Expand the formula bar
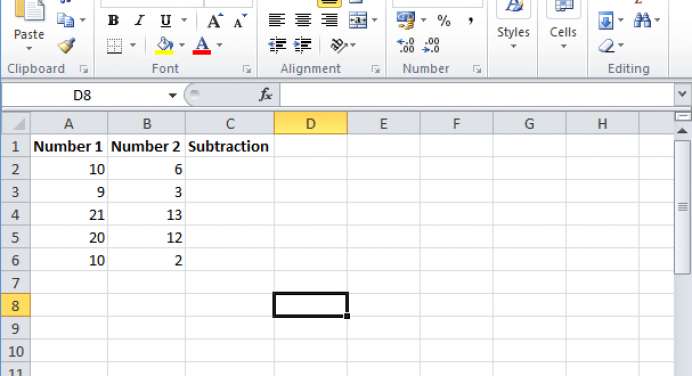This screenshot has width=692, height=376. coord(682,94)
